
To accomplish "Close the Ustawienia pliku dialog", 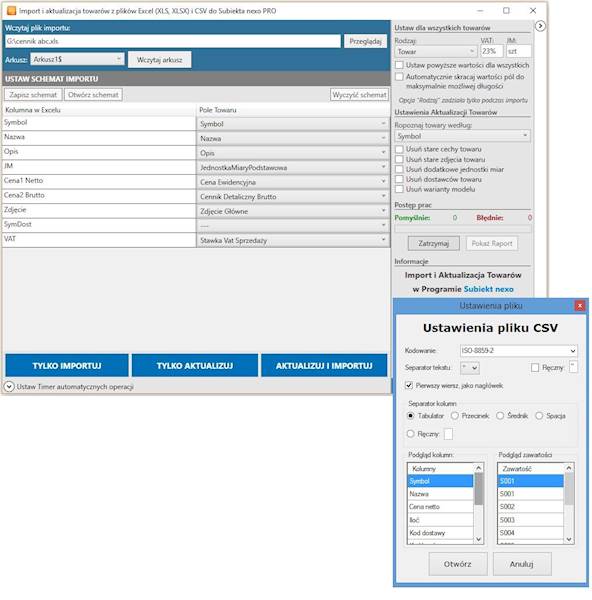I will 580,305.
